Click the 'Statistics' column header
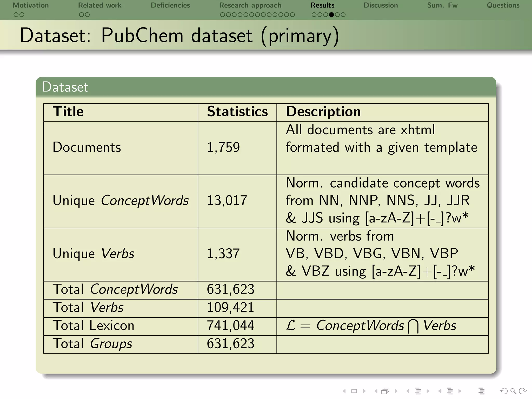532x399 pixels. pos(237,112)
